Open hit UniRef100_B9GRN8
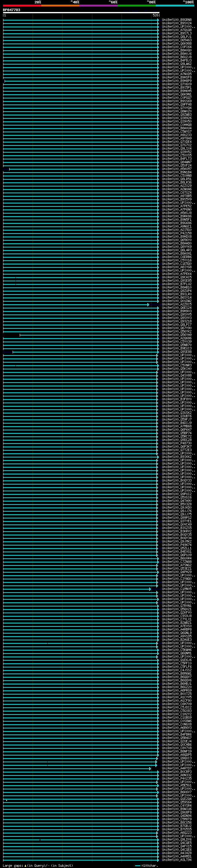 177,20
